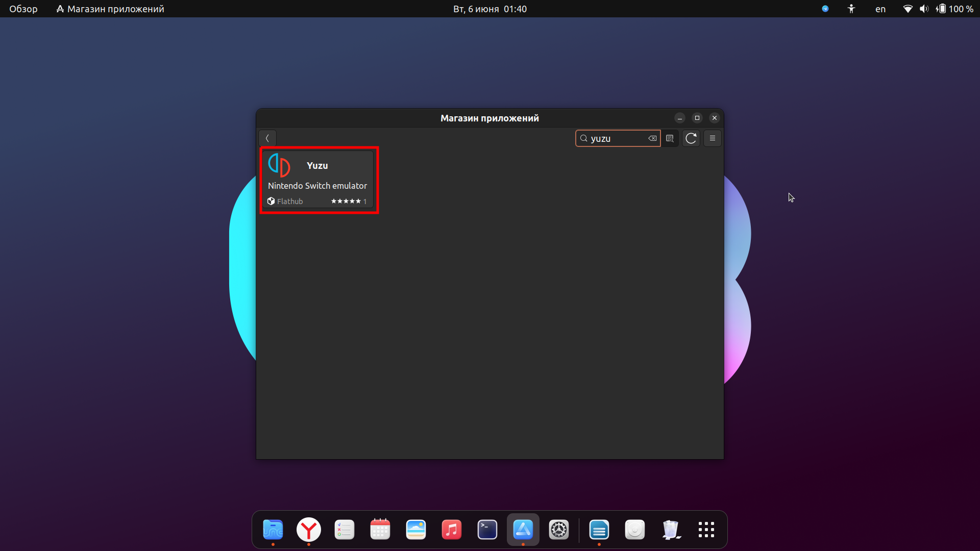
Task: Minimize the Магазин приложений window
Action: [x=680, y=118]
